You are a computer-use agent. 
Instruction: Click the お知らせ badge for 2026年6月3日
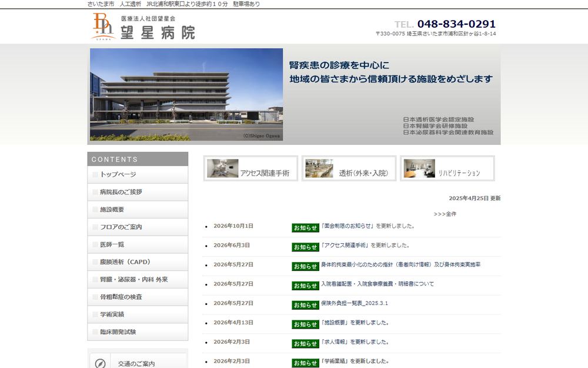305,247
